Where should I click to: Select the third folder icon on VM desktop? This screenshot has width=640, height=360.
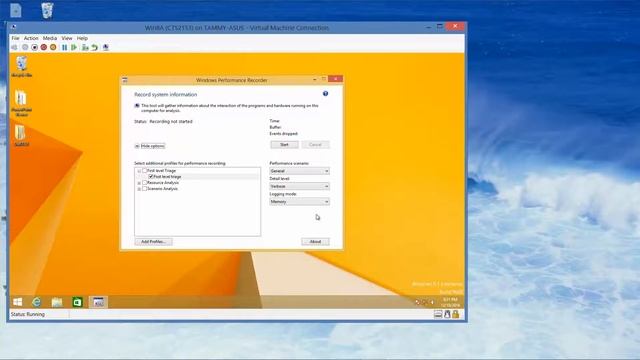click(x=21, y=136)
